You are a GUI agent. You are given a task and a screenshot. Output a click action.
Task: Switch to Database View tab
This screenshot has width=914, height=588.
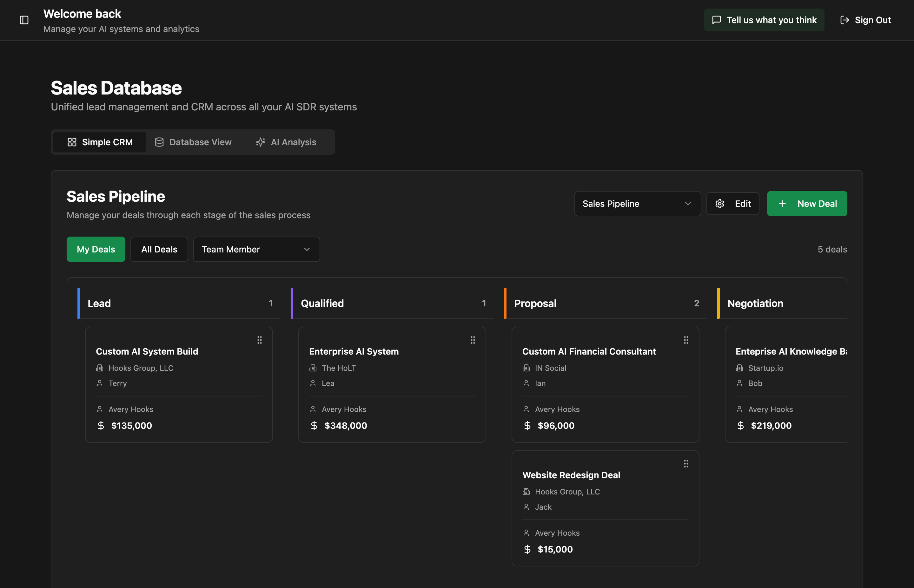click(193, 142)
